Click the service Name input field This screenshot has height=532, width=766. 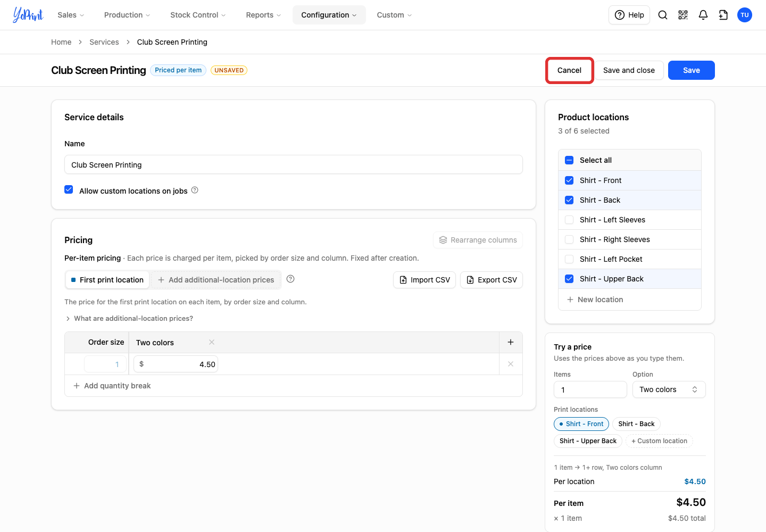pos(294,164)
